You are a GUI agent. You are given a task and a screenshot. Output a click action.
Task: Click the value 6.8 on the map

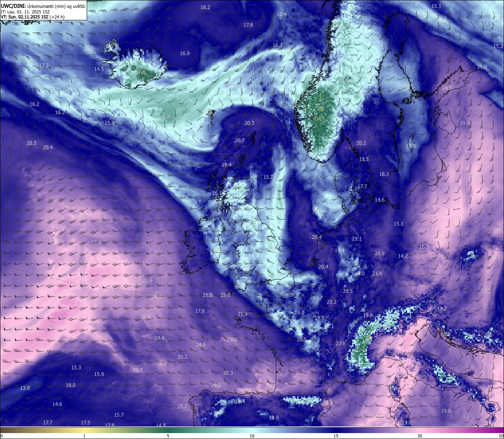[166, 116]
